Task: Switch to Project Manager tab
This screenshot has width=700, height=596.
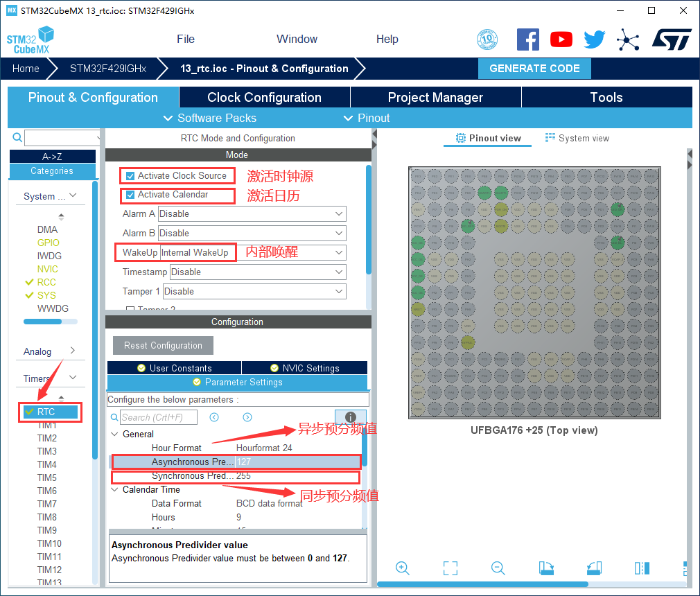Action: pos(436,97)
